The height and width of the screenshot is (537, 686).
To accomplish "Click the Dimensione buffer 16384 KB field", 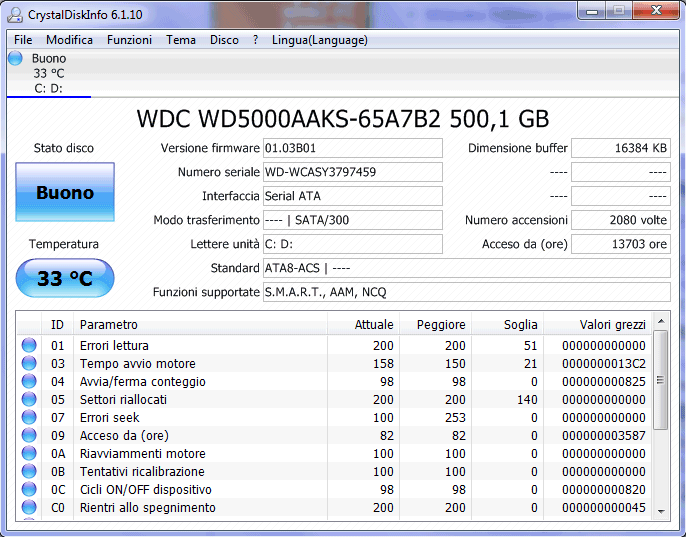I will tap(621, 148).
